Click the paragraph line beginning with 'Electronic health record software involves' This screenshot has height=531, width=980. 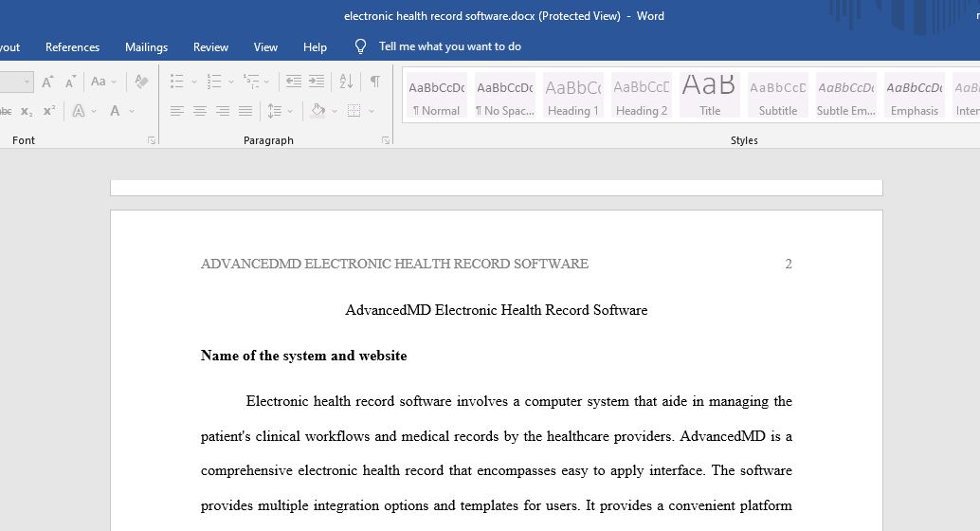coord(518,401)
